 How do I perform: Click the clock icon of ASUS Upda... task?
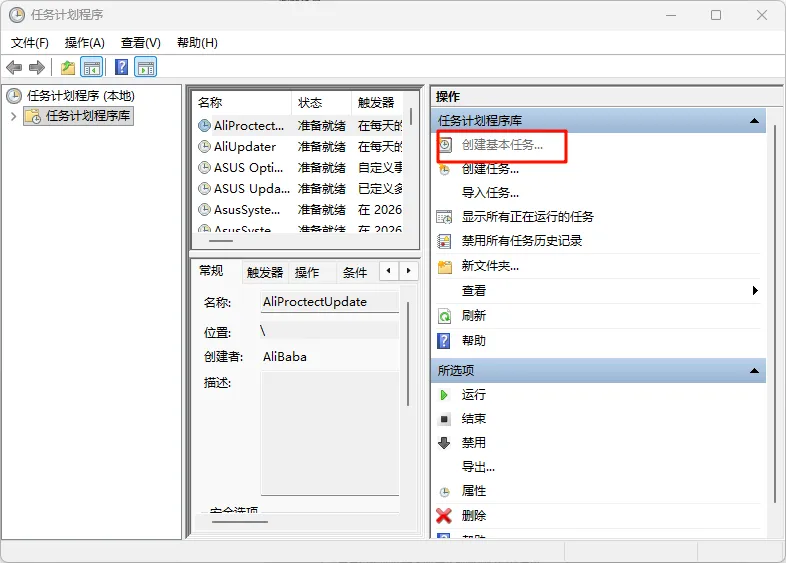tap(205, 189)
